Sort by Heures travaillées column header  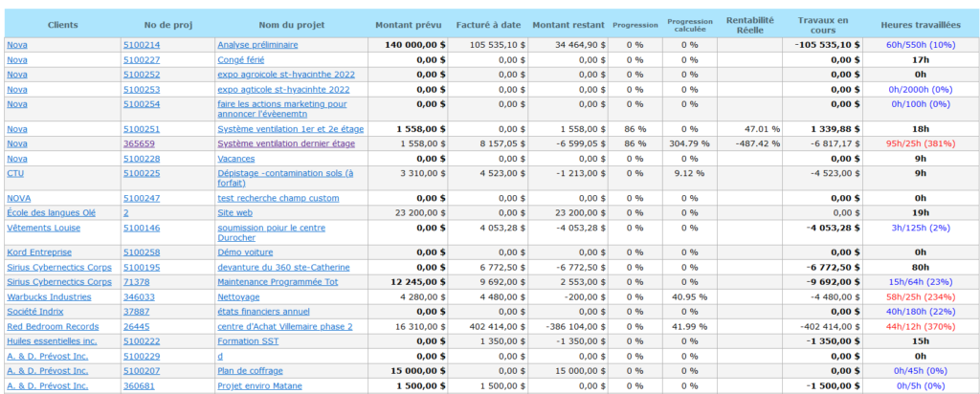tap(921, 25)
